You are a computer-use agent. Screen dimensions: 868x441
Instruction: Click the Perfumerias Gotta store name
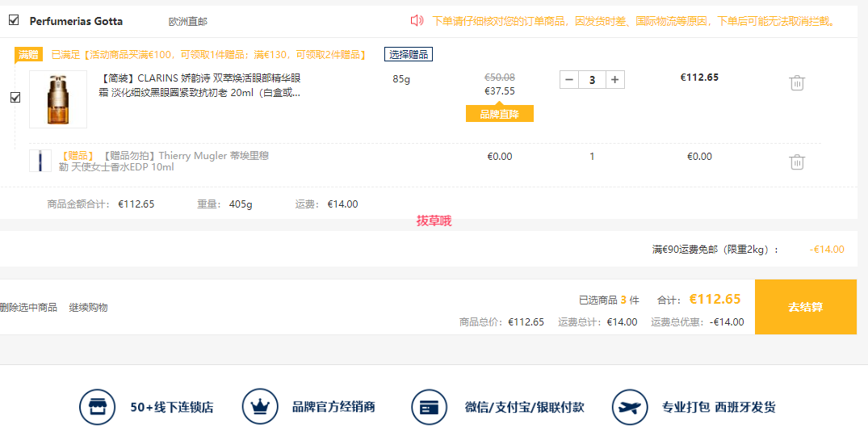click(x=77, y=21)
